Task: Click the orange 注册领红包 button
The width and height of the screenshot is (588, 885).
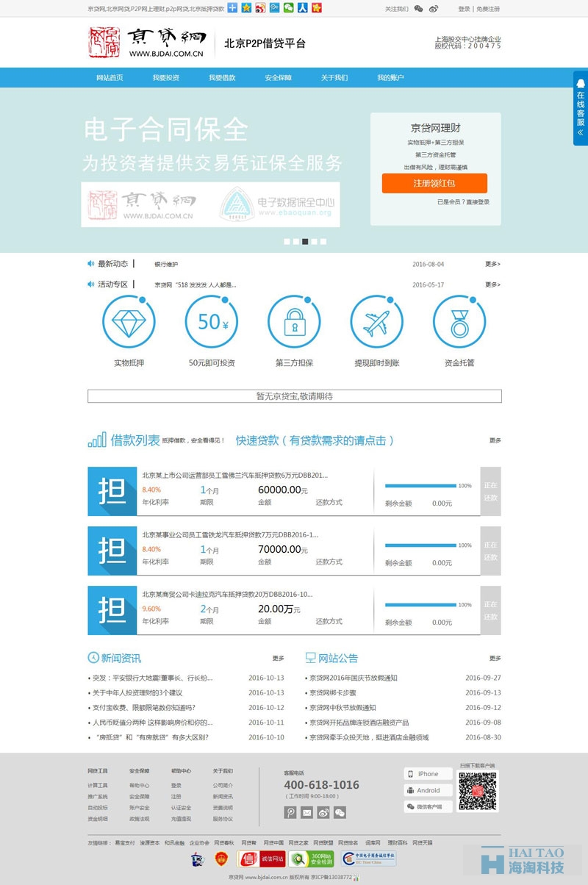Action: tap(434, 183)
